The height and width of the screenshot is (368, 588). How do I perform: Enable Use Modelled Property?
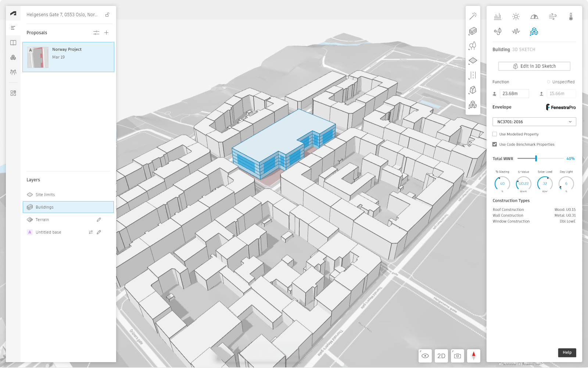pos(495,134)
